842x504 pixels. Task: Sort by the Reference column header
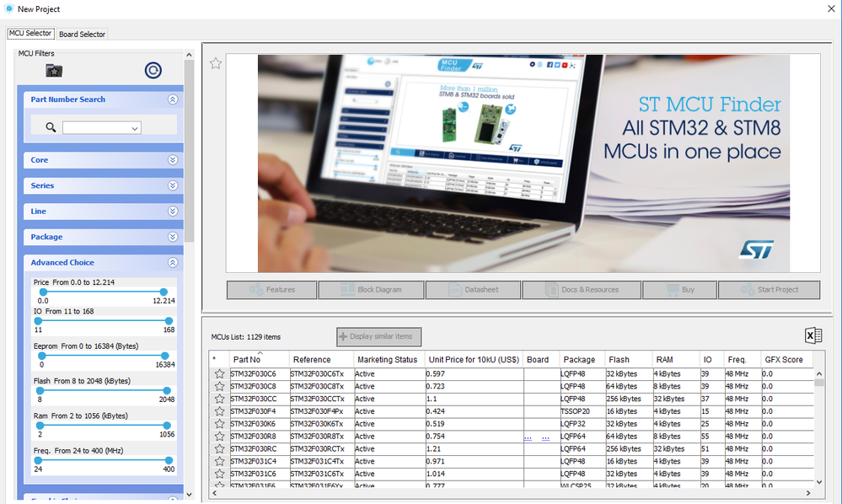tap(321, 359)
